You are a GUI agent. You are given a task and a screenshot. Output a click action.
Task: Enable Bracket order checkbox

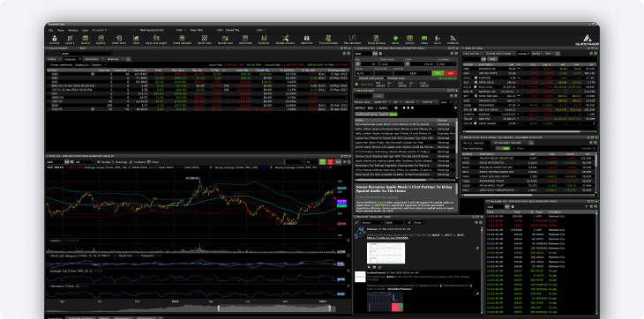[385, 78]
